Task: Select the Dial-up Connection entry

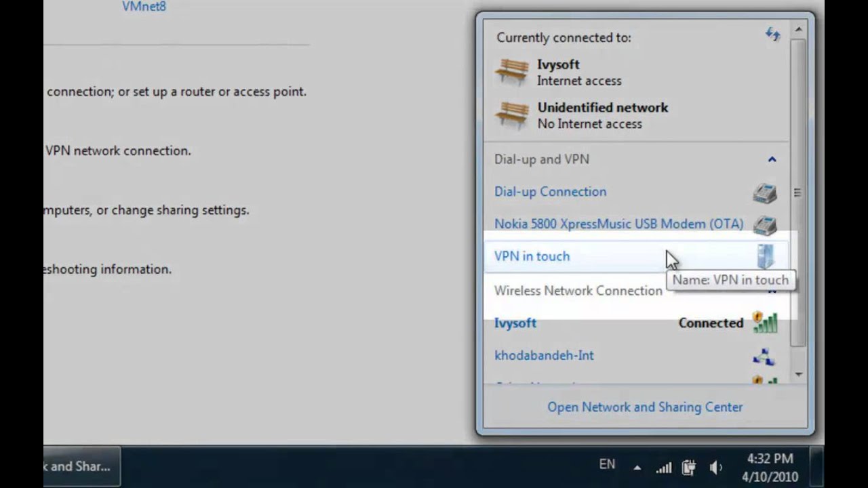Action: click(x=550, y=192)
